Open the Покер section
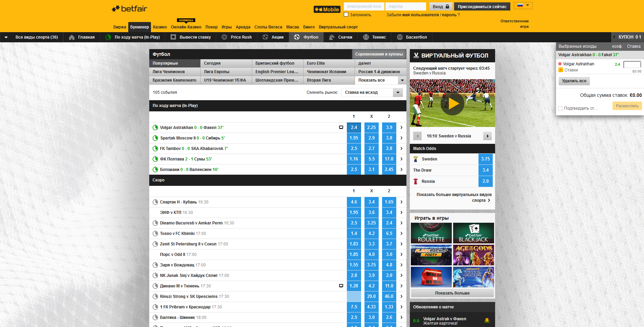Image resolution: width=644 pixels, height=327 pixels. click(x=212, y=27)
